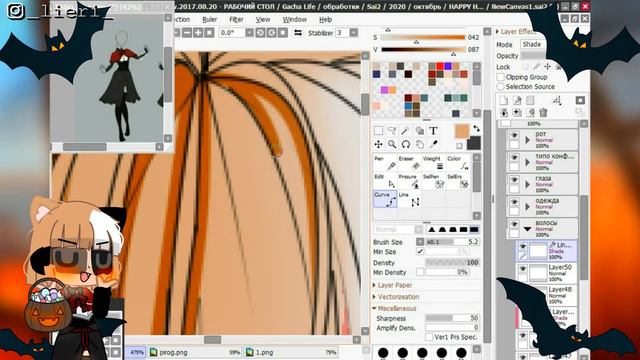
Task: Select the Lasso tool
Action: coord(392,131)
